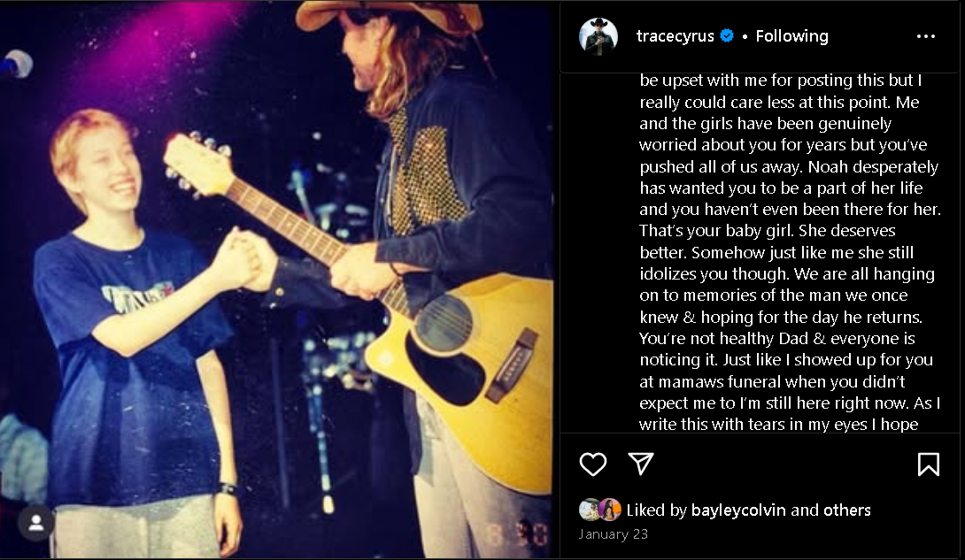Click the microphone at the photo's edge

click(16, 63)
